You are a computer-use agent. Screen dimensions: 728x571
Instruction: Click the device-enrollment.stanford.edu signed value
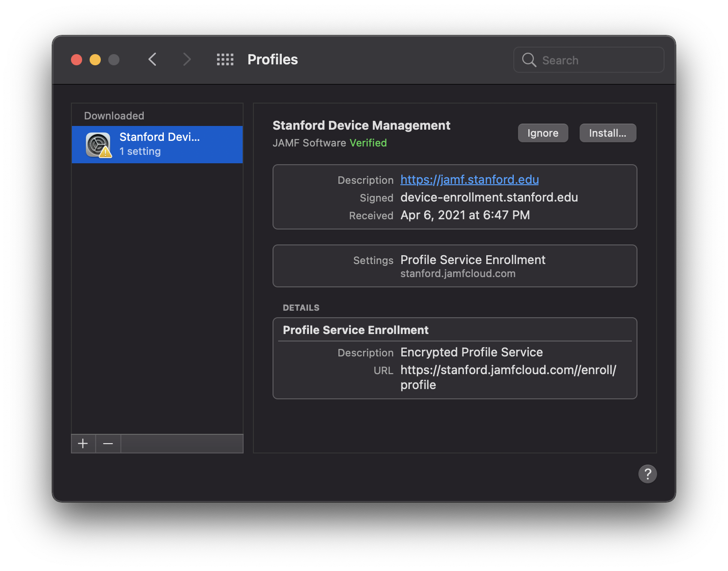coord(489,197)
